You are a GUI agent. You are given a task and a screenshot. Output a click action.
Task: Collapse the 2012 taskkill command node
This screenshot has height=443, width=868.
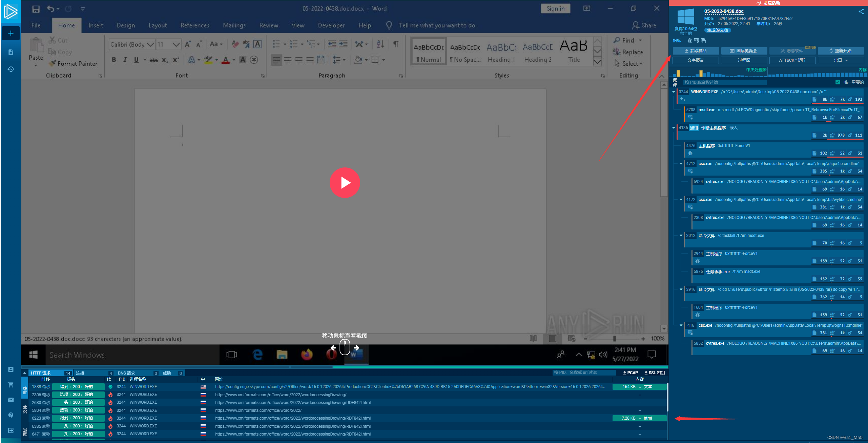click(681, 236)
